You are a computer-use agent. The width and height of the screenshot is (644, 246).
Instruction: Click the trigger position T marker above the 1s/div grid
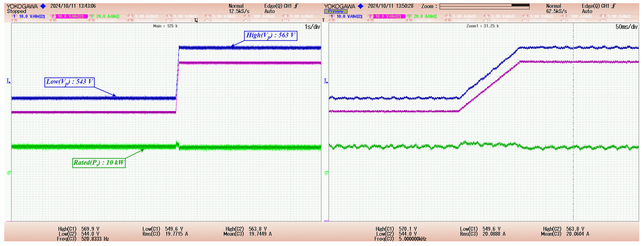196,21
